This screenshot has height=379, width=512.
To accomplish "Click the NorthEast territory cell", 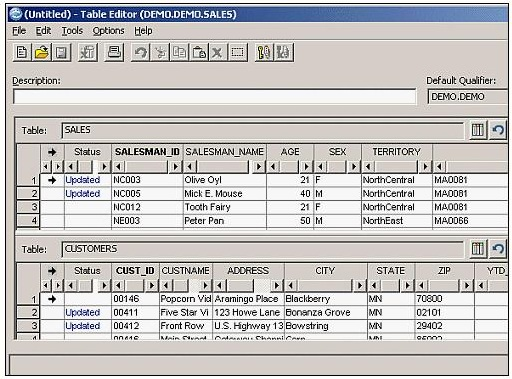I will 397,221.
